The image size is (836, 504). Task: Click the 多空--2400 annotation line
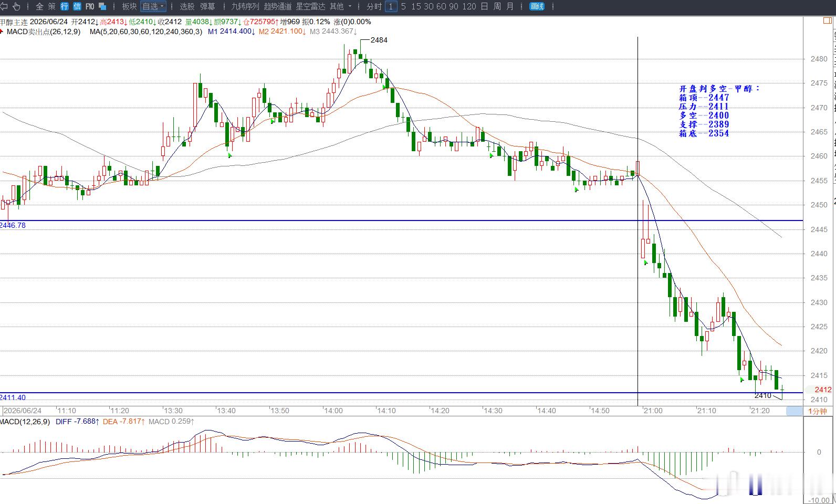click(x=704, y=115)
